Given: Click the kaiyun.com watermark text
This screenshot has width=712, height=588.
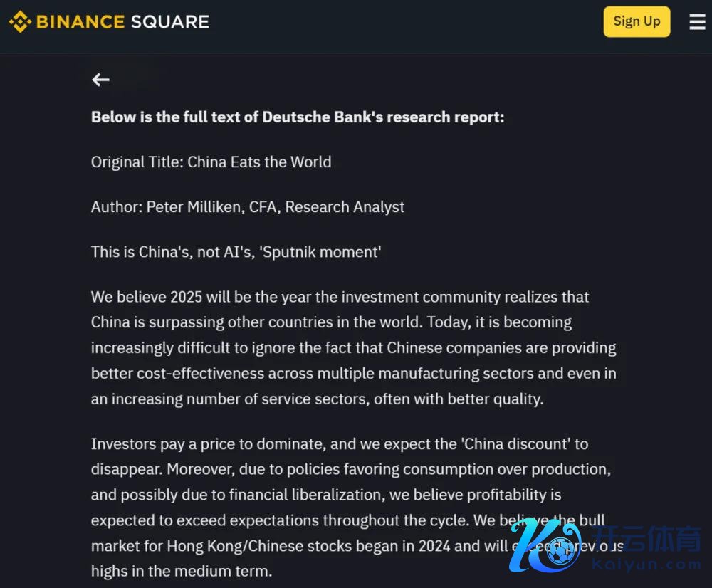Looking at the screenshot, I should pos(646,565).
